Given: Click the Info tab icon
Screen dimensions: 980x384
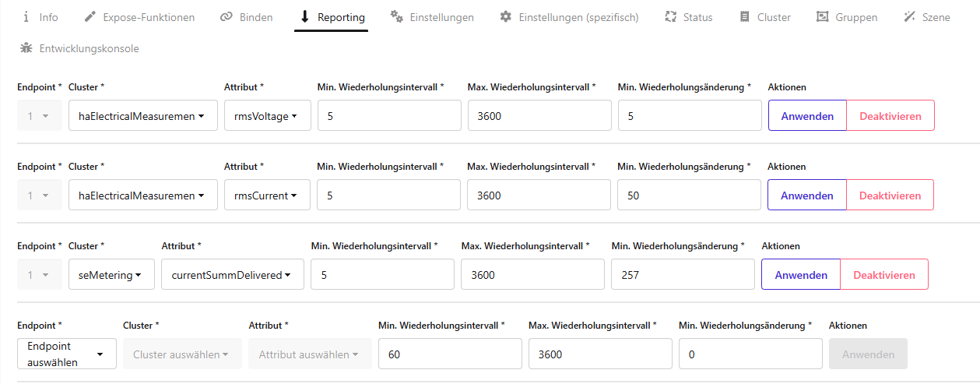Looking at the screenshot, I should (26, 17).
